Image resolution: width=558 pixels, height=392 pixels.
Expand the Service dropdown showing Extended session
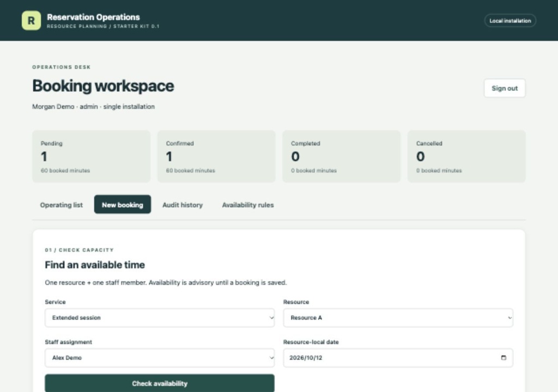pos(160,317)
